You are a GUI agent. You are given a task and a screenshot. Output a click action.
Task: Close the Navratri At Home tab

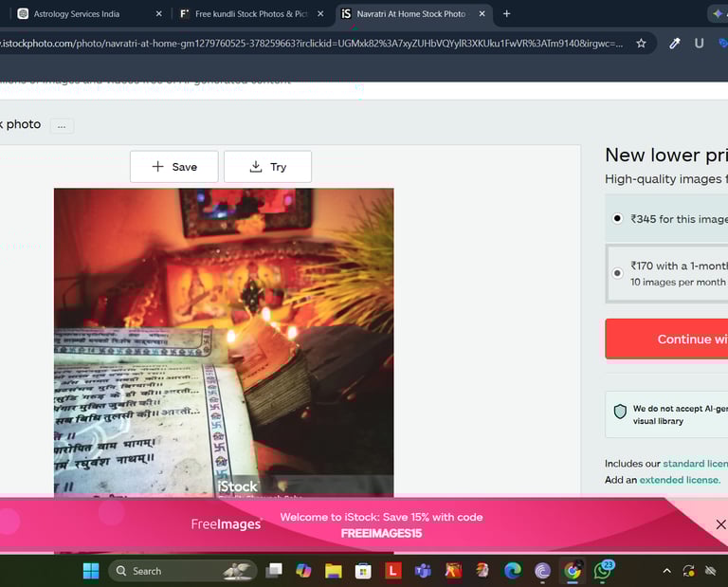tap(482, 14)
